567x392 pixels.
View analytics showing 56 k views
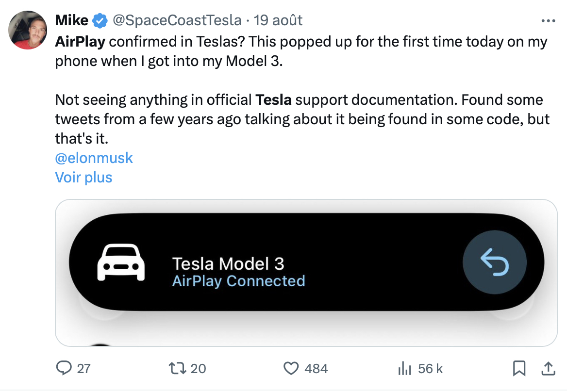tap(405, 369)
